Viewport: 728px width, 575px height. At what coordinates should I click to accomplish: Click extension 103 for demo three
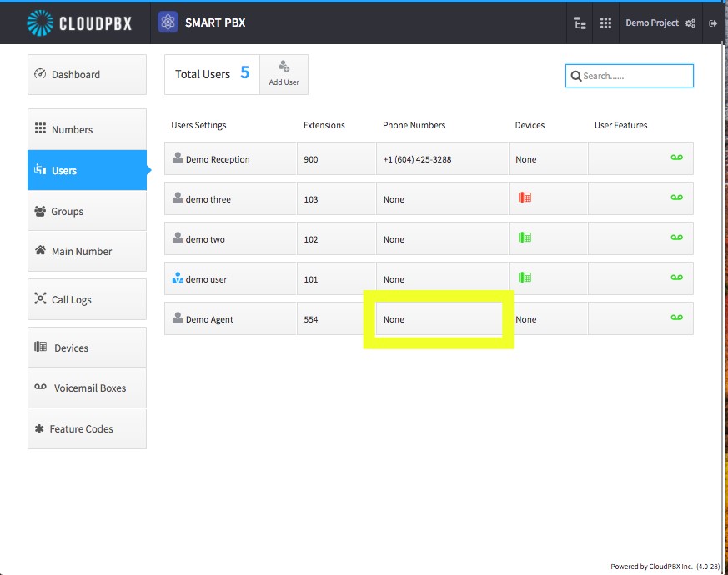pyautogui.click(x=337, y=198)
